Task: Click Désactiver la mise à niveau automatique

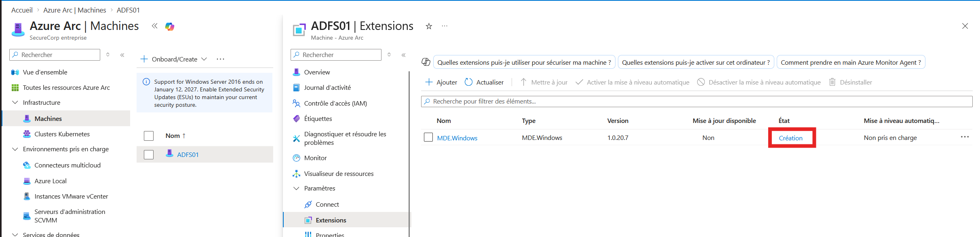Action: tap(759, 82)
